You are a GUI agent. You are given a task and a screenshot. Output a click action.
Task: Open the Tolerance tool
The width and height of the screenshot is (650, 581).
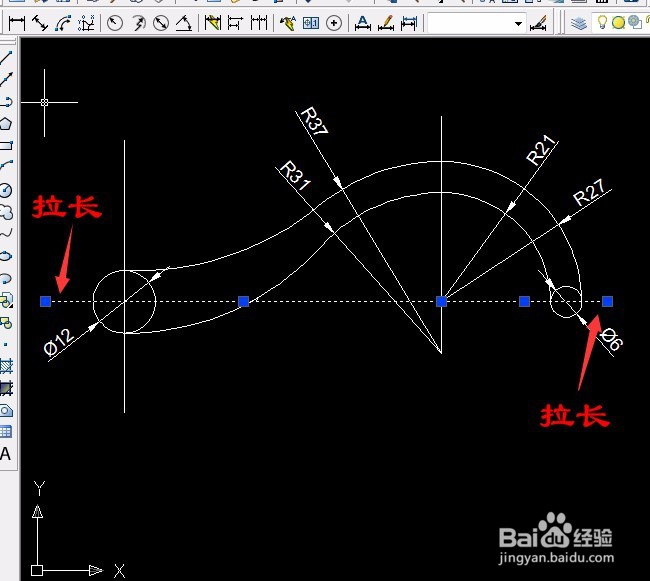[x=310, y=23]
